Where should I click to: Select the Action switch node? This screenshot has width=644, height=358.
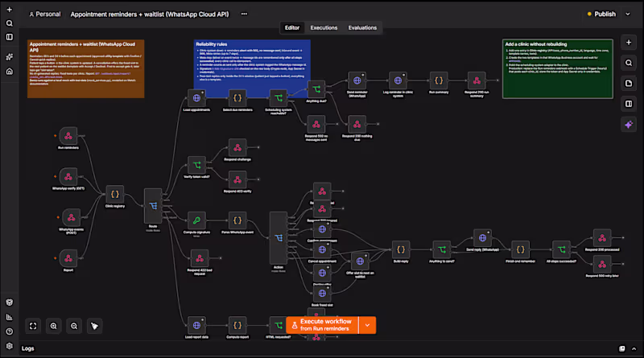point(279,237)
